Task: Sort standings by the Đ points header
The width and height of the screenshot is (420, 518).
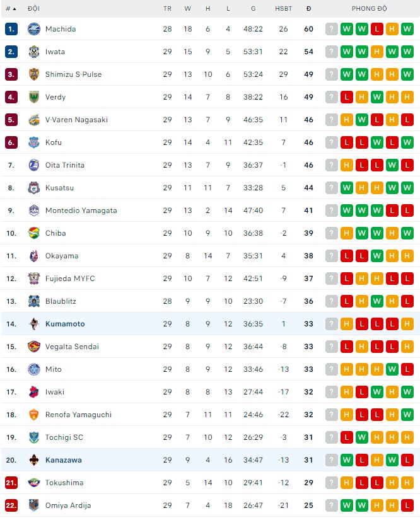Action: tap(308, 9)
